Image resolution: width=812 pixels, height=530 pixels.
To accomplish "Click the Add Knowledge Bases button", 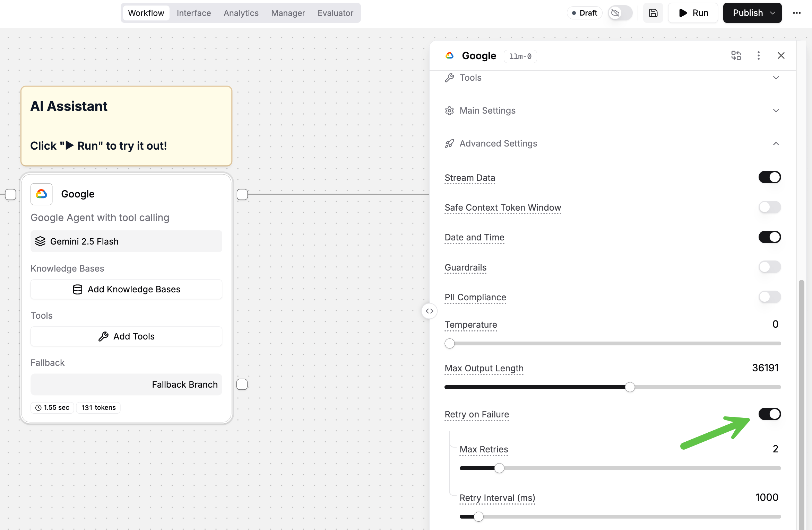I will point(126,289).
